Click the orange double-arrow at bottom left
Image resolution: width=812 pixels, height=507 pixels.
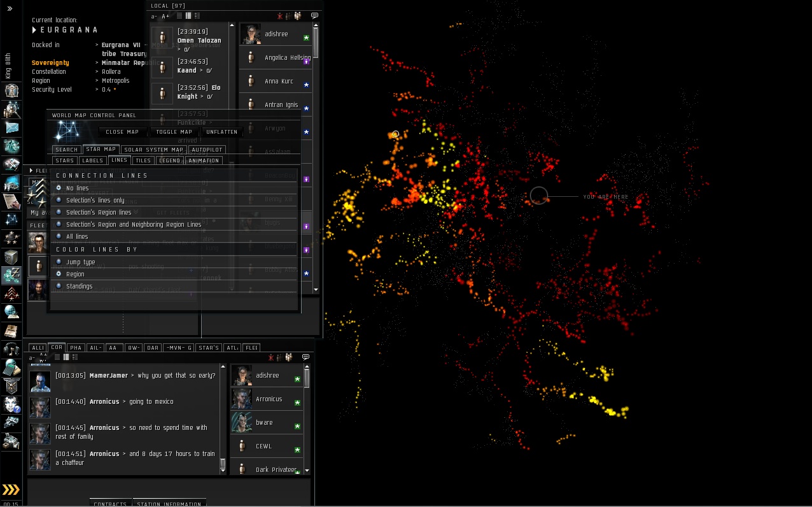click(11, 489)
